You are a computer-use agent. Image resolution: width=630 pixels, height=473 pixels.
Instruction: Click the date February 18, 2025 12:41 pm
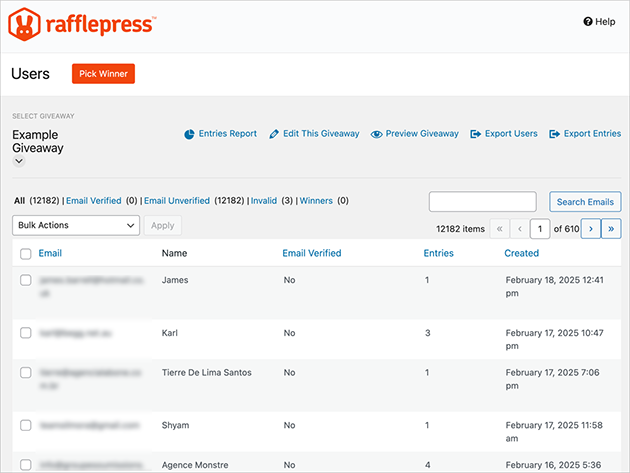click(x=554, y=287)
